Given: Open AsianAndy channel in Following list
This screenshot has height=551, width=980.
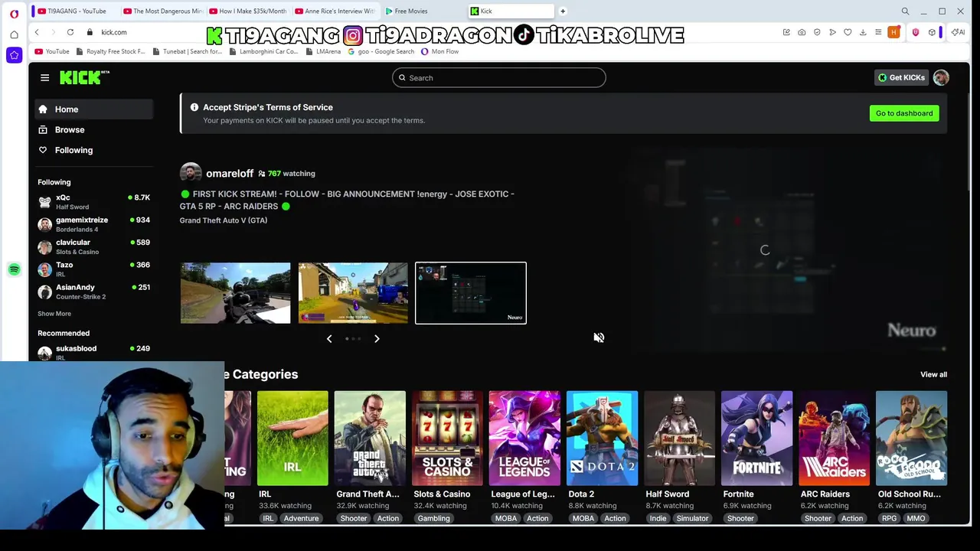Looking at the screenshot, I should click(93, 292).
